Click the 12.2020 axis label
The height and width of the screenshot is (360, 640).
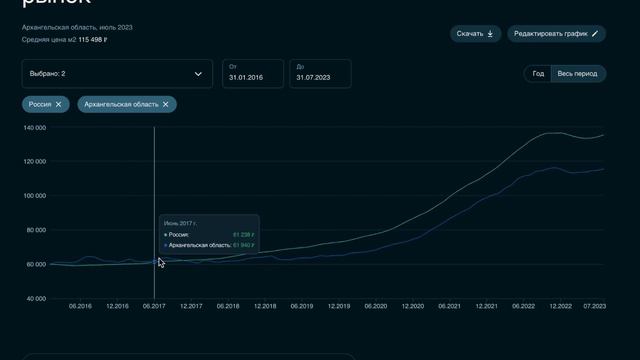(x=413, y=306)
